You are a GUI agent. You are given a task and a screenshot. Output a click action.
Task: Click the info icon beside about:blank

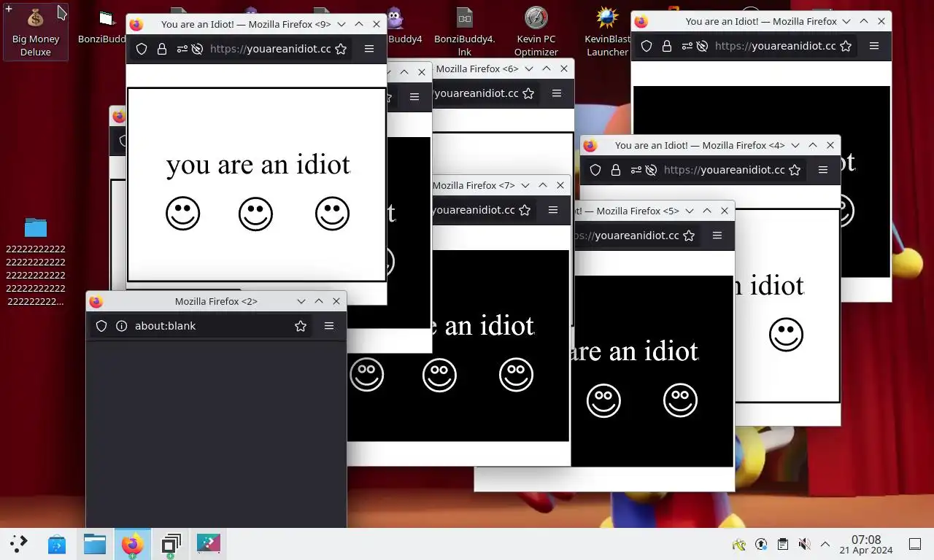pyautogui.click(x=122, y=326)
